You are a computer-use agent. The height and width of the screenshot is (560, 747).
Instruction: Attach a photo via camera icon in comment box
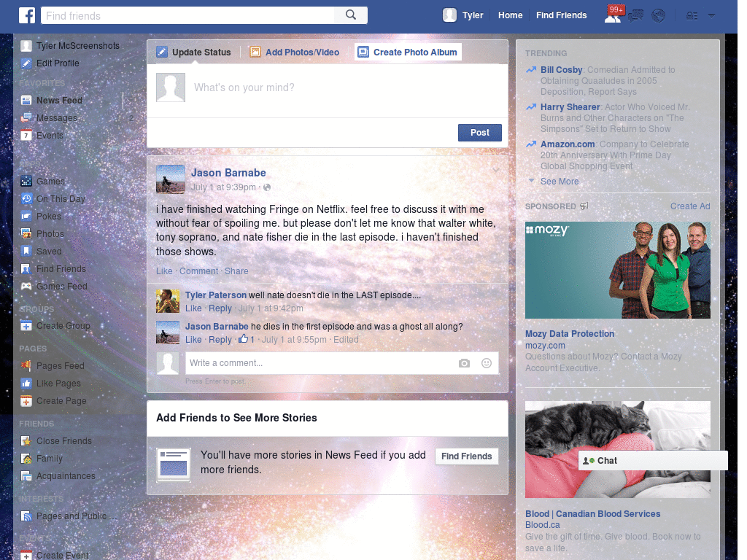pos(464,363)
